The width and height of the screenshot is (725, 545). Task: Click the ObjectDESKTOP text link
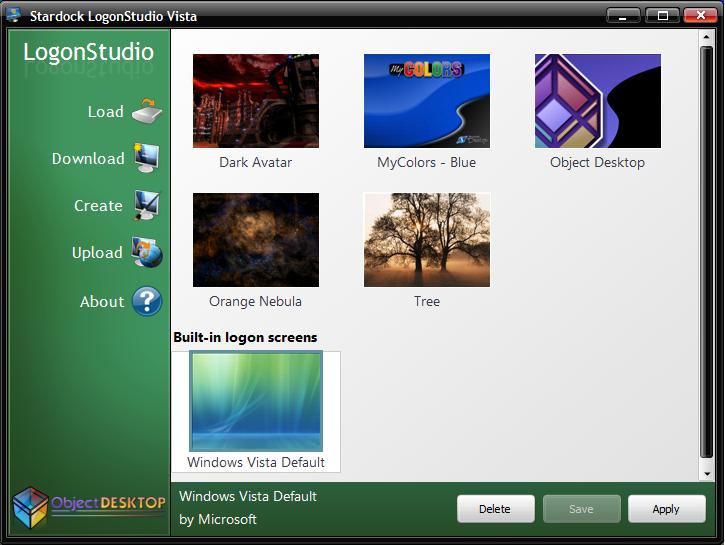click(x=108, y=502)
